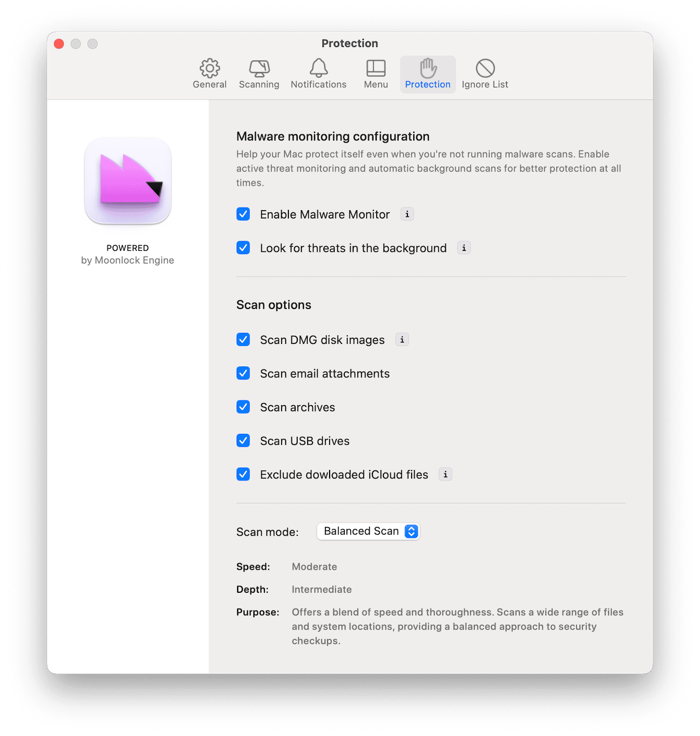The height and width of the screenshot is (736, 700).
Task: Toggle Scan email attachments off
Action: coord(243,373)
